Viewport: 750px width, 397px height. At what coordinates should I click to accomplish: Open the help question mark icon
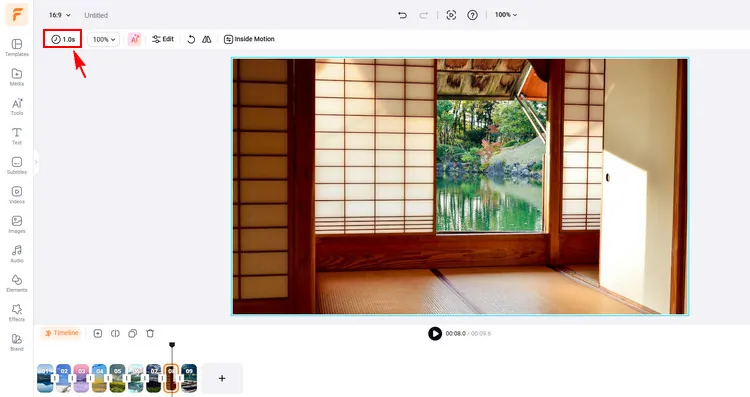tap(473, 15)
